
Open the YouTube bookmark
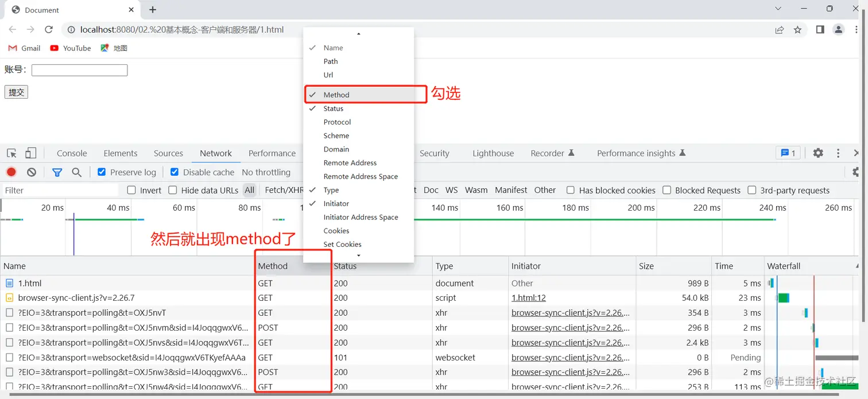[71, 48]
